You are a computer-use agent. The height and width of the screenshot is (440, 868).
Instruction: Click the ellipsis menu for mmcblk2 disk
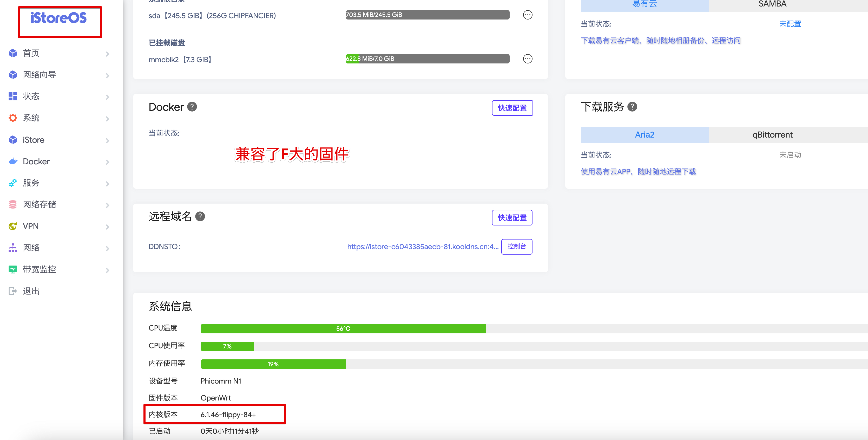(x=528, y=59)
